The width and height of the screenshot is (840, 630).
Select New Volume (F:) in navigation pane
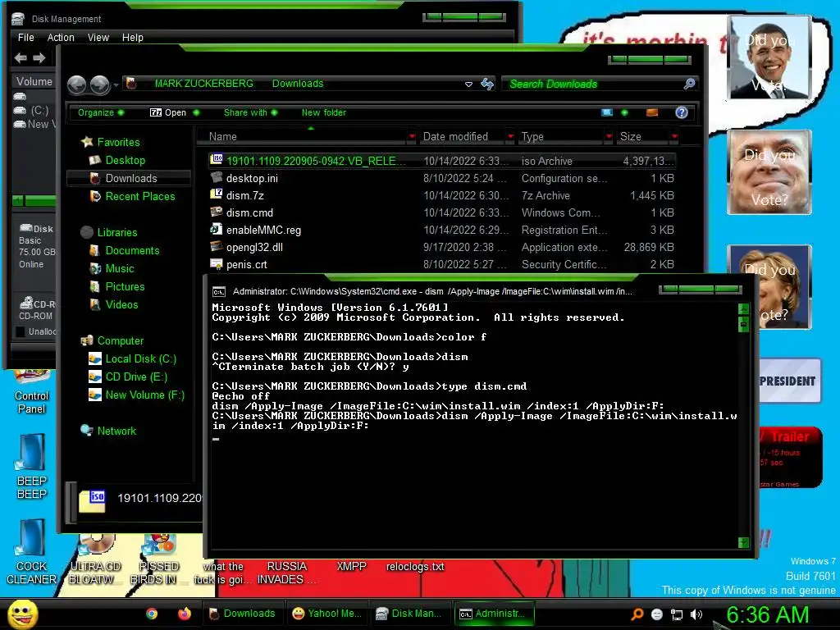click(x=144, y=395)
